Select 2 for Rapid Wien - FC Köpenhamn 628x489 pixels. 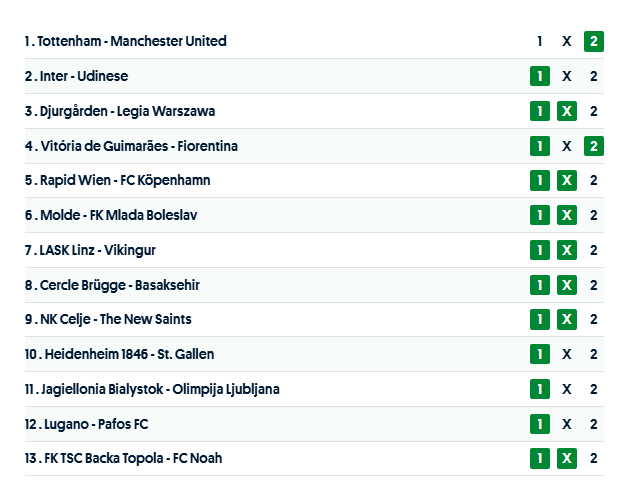[x=594, y=180]
